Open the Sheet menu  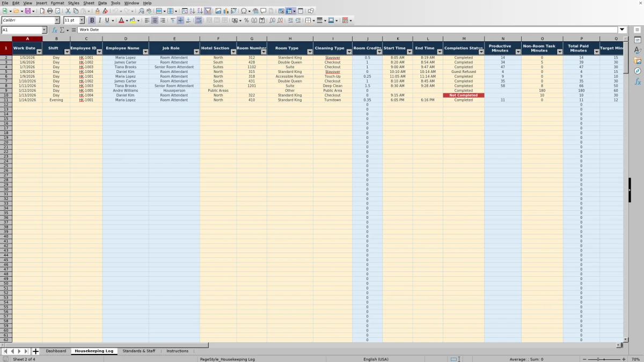89,3
